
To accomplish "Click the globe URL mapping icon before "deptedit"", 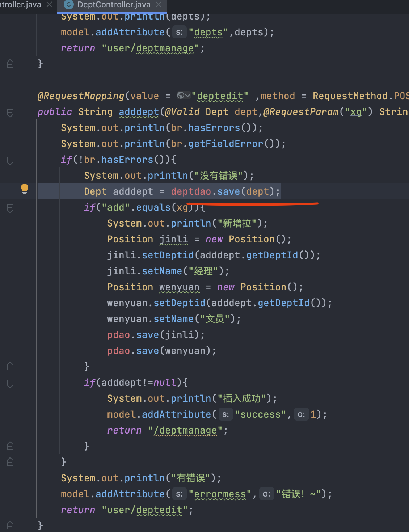I will [180, 96].
